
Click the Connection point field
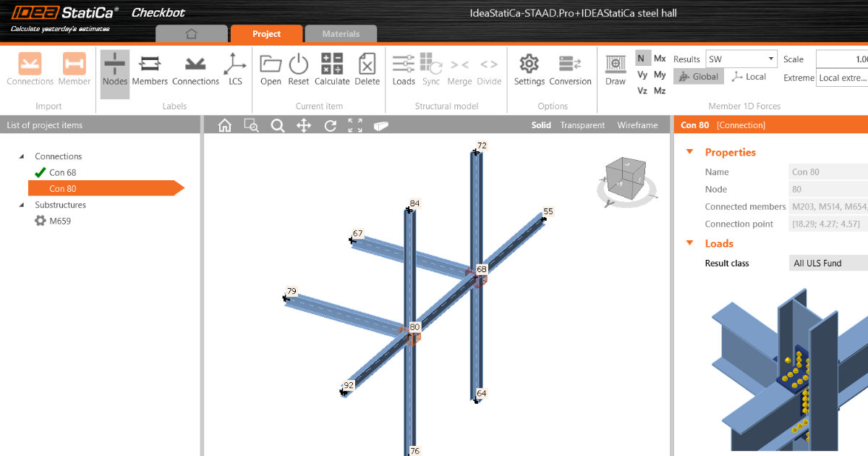[828, 224]
